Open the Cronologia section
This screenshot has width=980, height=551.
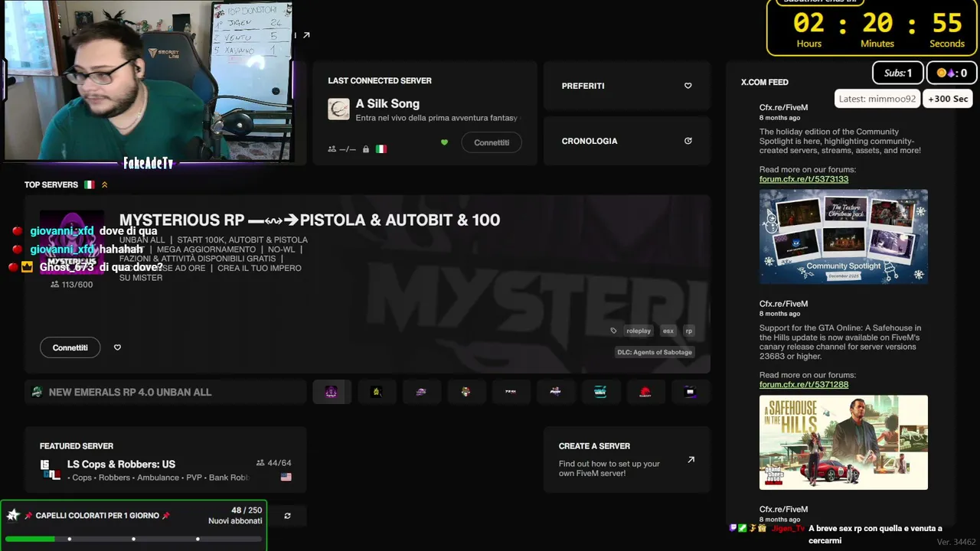tap(627, 141)
